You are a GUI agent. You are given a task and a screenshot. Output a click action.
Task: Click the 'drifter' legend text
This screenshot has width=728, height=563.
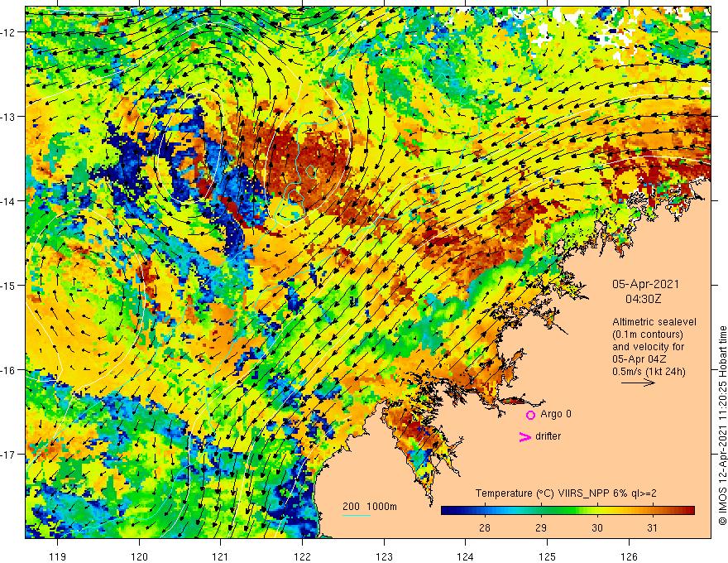point(548,436)
